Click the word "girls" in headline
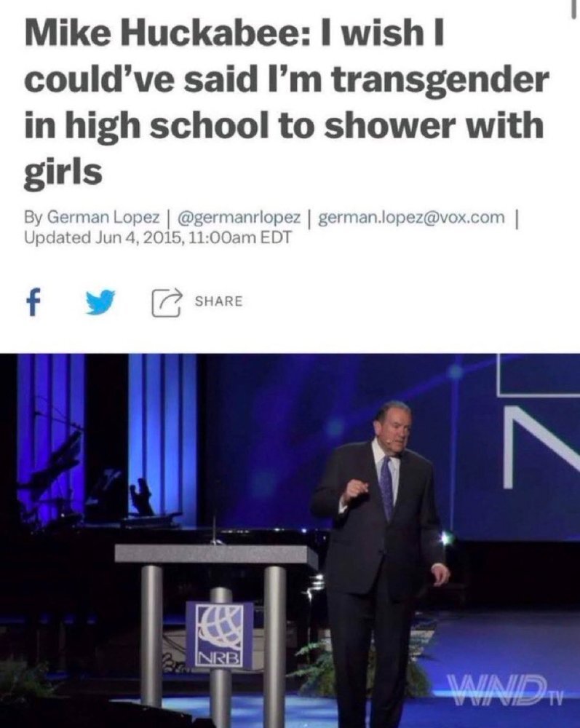 63,171
